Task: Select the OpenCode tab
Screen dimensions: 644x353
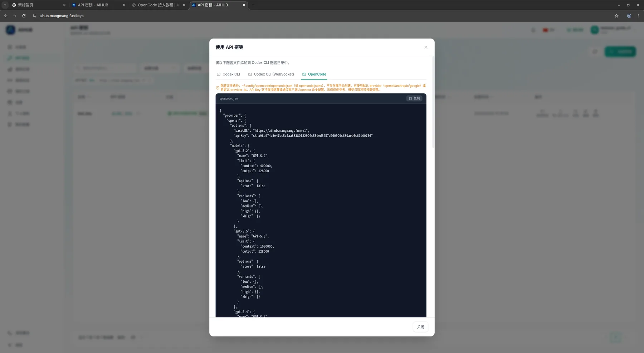Action: 314,74
